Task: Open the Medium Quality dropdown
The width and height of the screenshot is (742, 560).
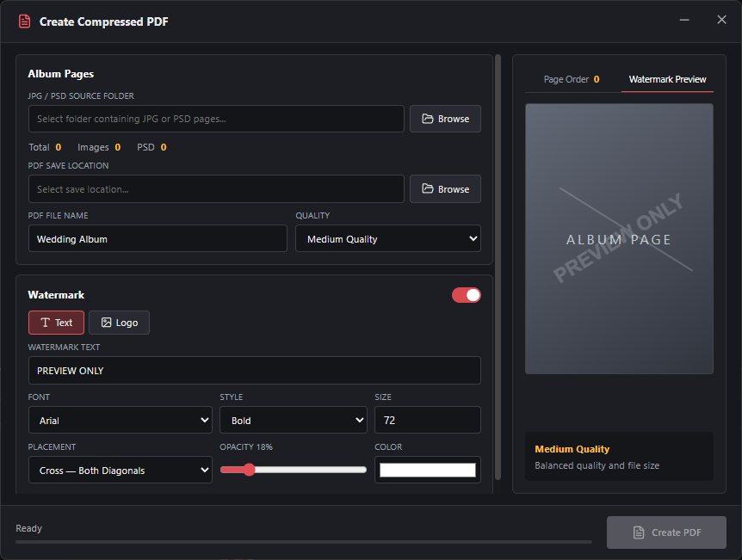Action: [x=388, y=238]
